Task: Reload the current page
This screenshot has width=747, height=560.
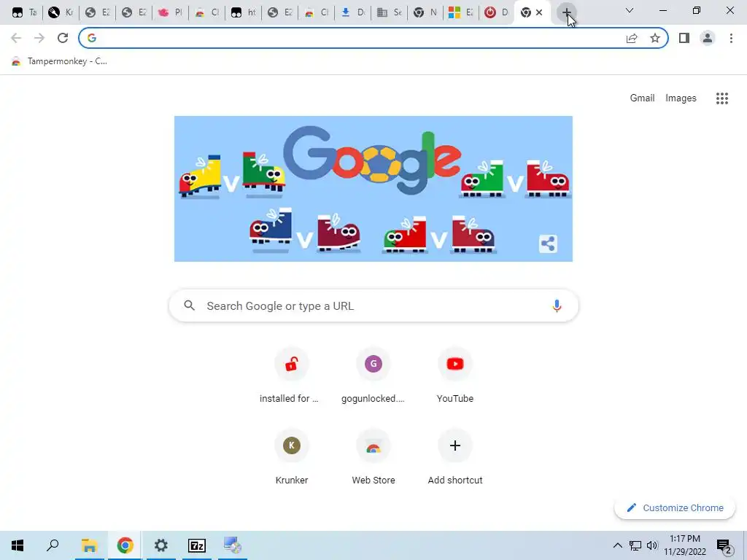Action: coord(63,38)
